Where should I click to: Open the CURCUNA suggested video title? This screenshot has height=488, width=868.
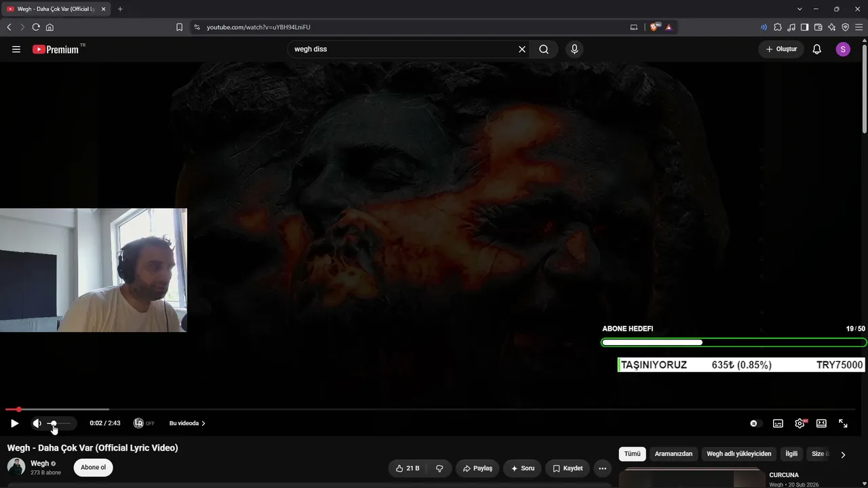coord(784,475)
